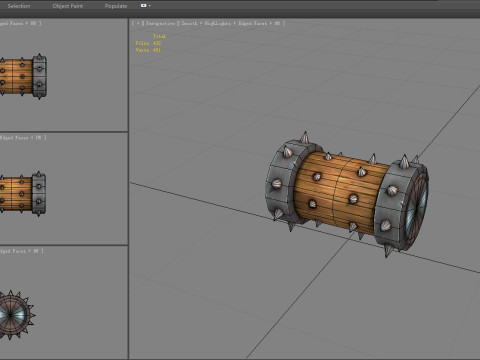Click the bottom-left viewport spiked disc view
The width and height of the screenshot is (480, 360).
pyautogui.click(x=17, y=314)
